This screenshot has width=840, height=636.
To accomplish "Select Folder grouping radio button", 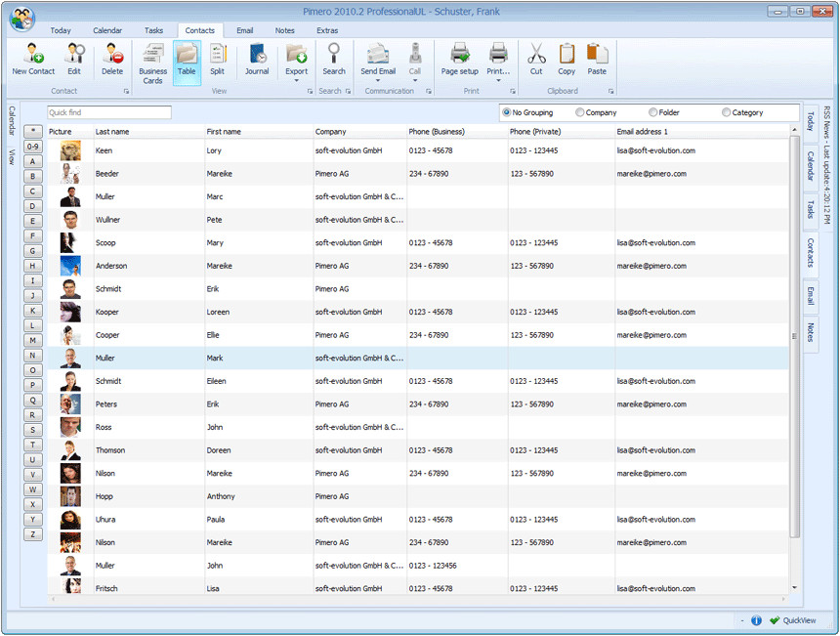I will tap(653, 112).
